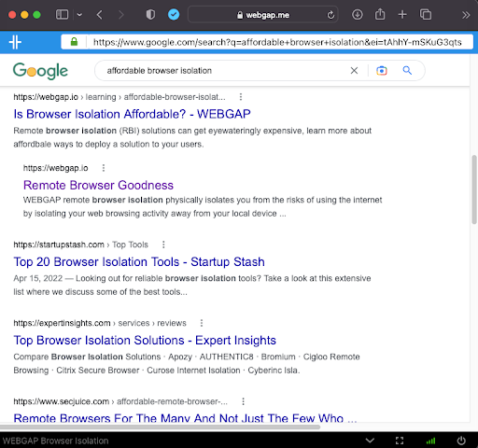
Task: Open more options for secjuice.com result
Action: (244, 401)
